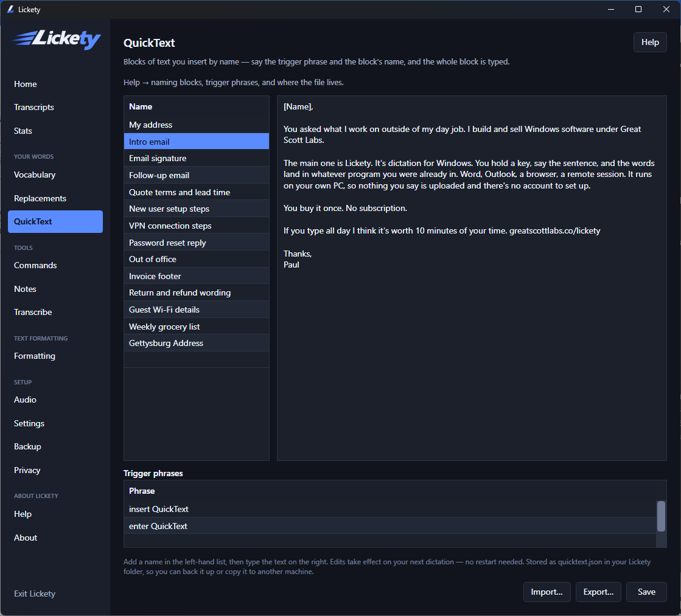The width and height of the screenshot is (681, 616).
Task: Select the 'enter QuickText' trigger phrase
Action: (x=389, y=526)
